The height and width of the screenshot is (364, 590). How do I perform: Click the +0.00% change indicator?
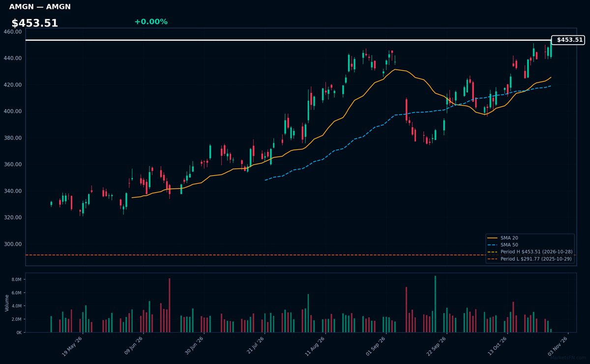pyautogui.click(x=151, y=22)
